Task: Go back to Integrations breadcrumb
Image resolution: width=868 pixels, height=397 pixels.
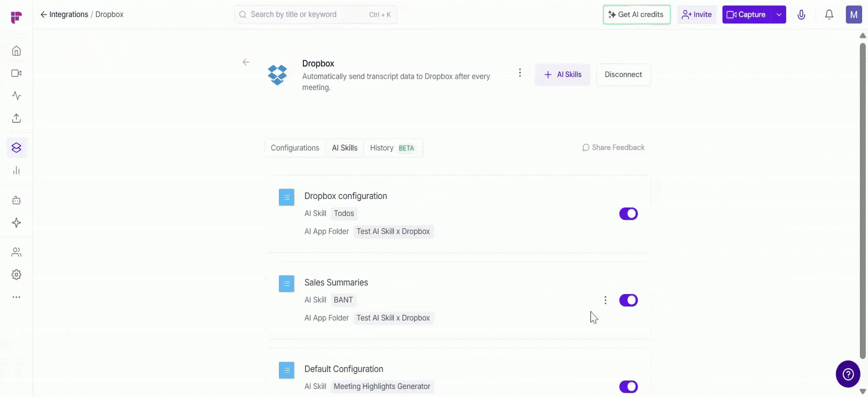Action: click(64, 14)
